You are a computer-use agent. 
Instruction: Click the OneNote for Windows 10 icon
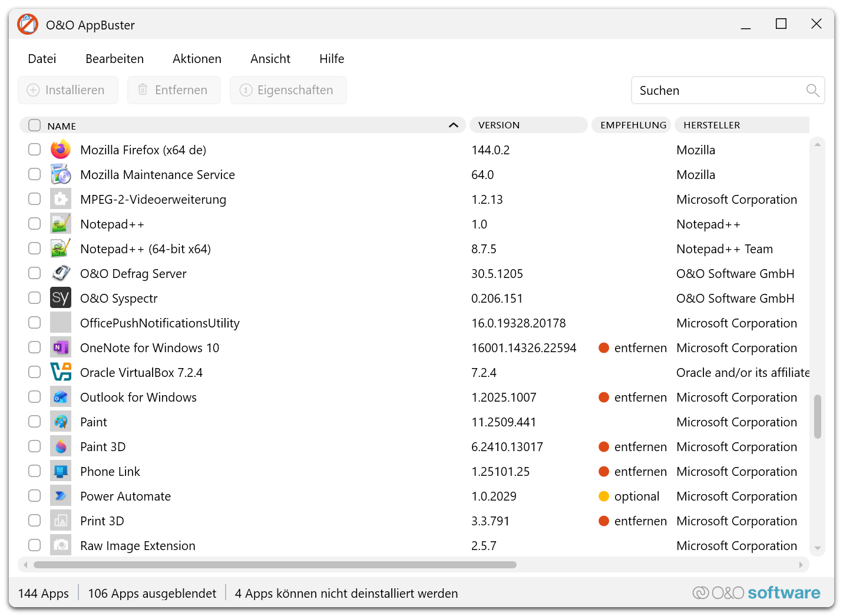click(x=60, y=347)
